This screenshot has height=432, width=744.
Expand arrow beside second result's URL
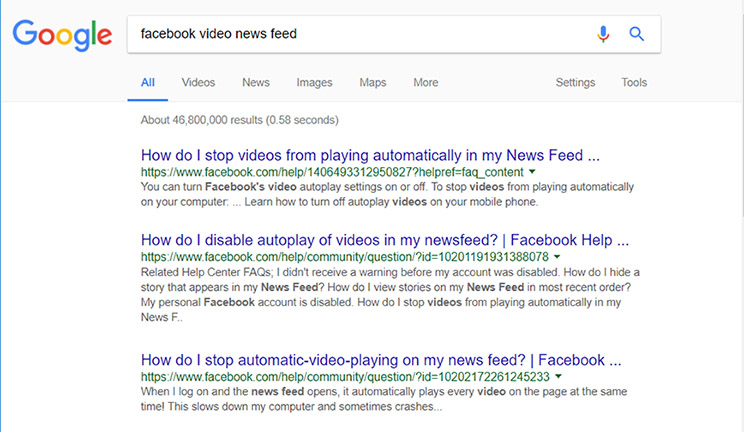click(557, 256)
